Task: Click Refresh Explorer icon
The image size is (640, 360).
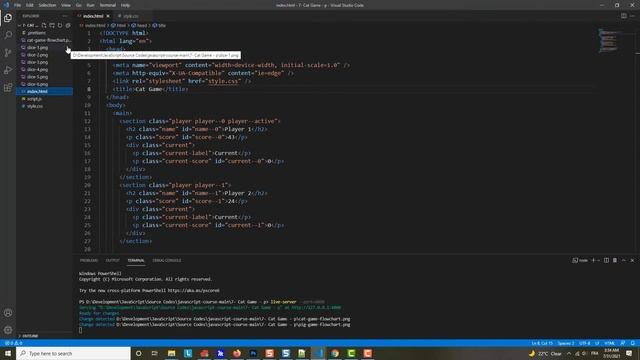Action: (60, 25)
